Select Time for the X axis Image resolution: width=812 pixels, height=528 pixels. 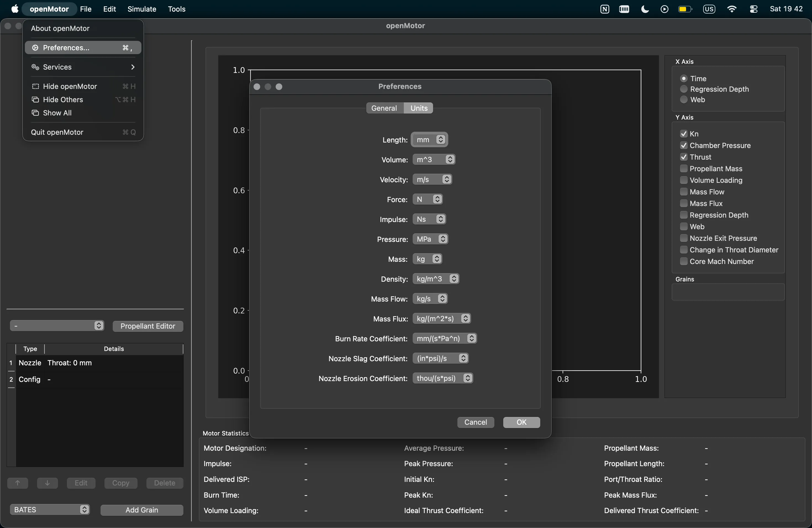(x=684, y=78)
